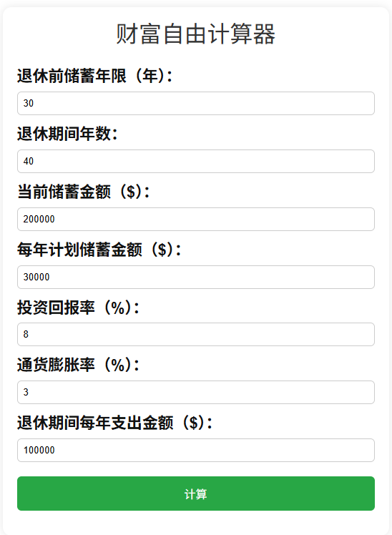This screenshot has width=392, height=535.
Task: Click the 退休期间每年支出金额（$） label
Action: click(115, 423)
